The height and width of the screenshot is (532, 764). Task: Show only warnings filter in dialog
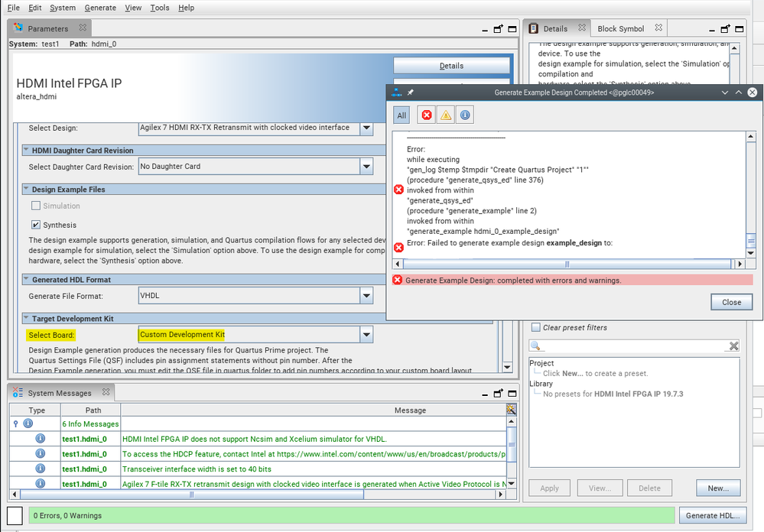(x=446, y=115)
